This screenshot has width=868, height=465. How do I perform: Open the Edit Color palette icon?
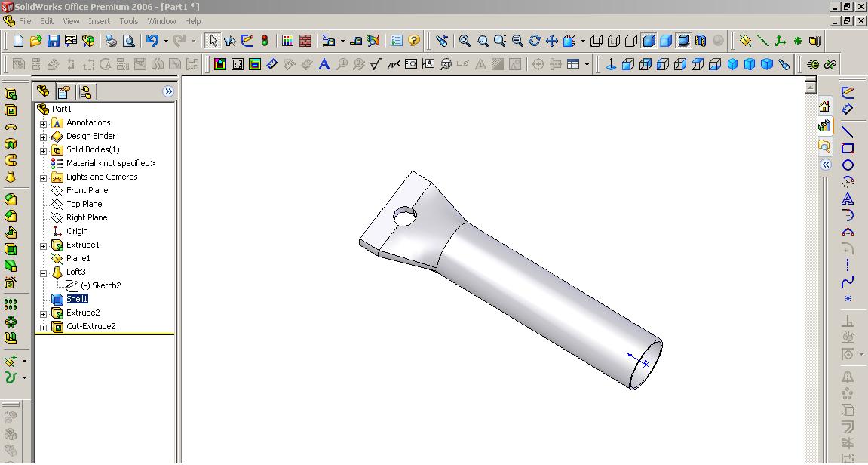click(x=287, y=41)
